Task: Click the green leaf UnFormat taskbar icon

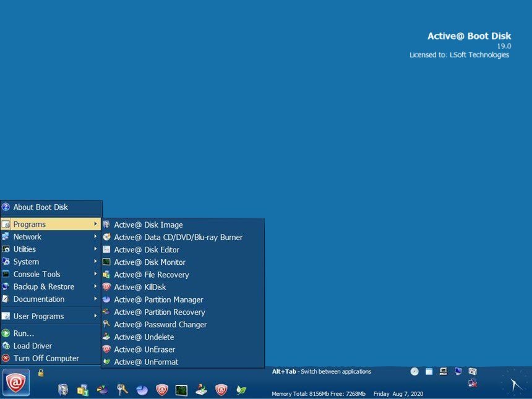Action: pos(241,390)
